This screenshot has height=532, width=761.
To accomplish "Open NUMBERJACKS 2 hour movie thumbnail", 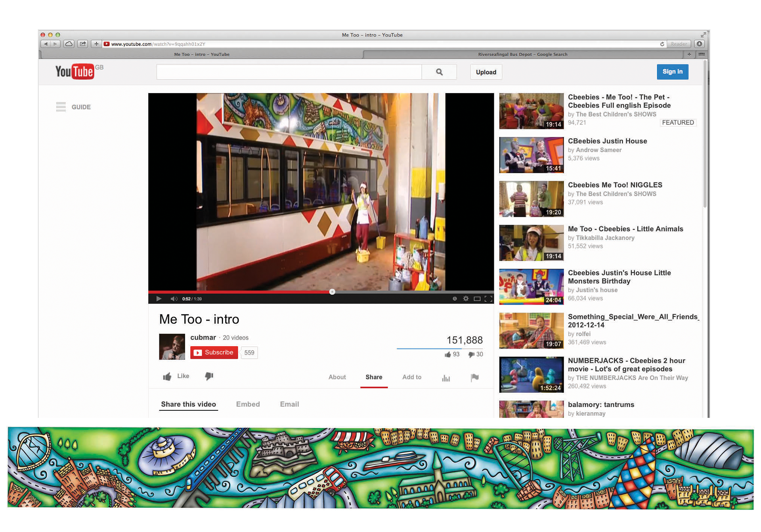I will [532, 375].
